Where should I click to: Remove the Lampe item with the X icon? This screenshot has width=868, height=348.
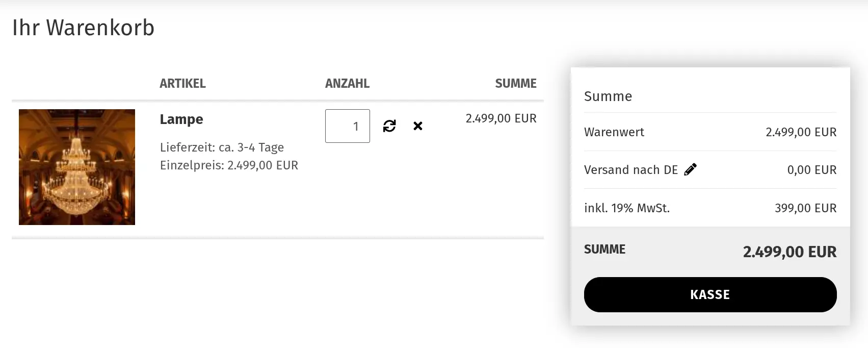[418, 126]
